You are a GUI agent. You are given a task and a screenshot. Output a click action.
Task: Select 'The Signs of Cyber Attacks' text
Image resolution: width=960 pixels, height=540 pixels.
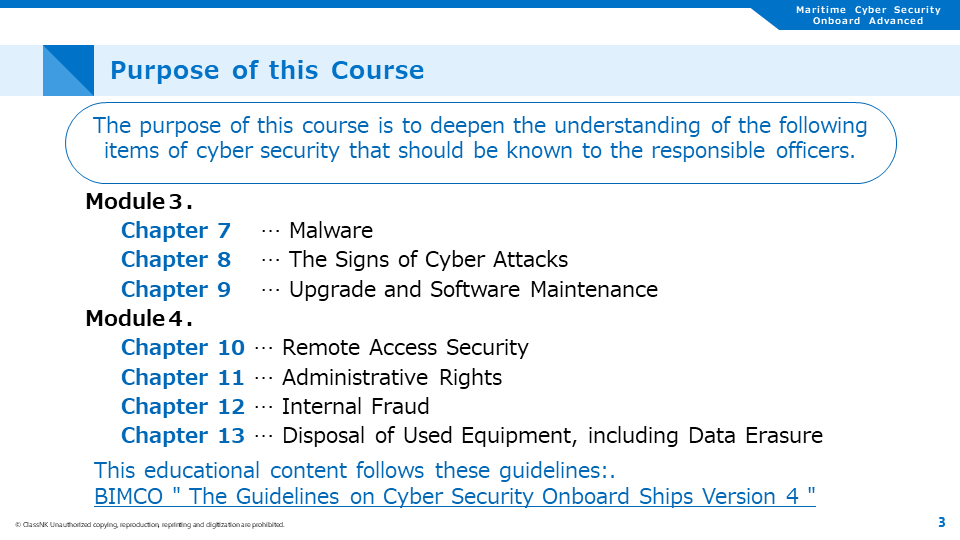(428, 260)
